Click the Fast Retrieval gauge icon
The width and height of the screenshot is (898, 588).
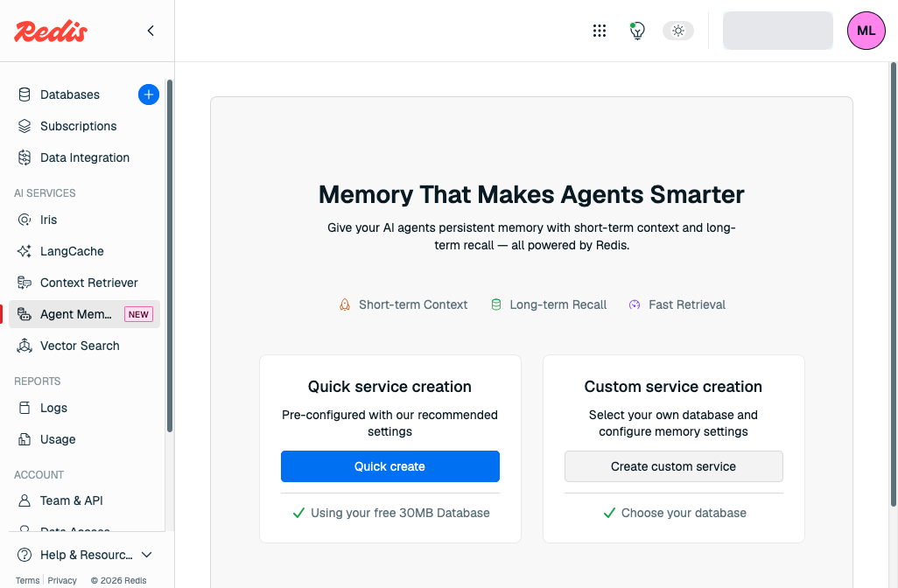[635, 304]
